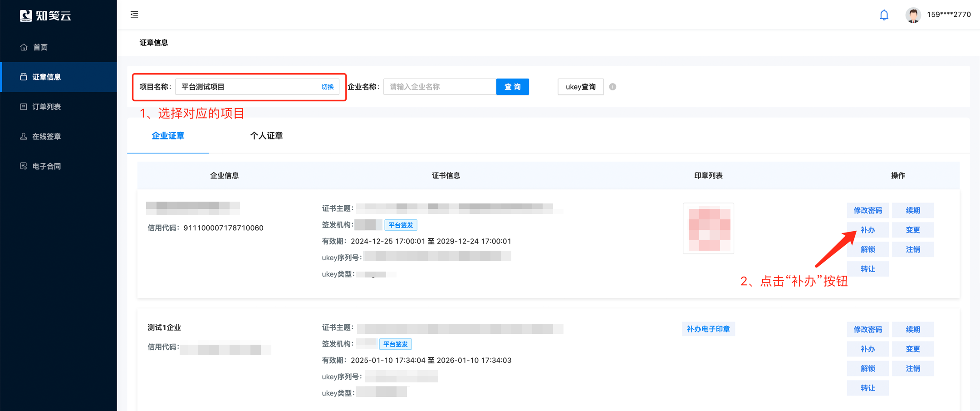Click the home icon beside 首页
Viewport: 980px width, 411px height.
pyautogui.click(x=24, y=47)
